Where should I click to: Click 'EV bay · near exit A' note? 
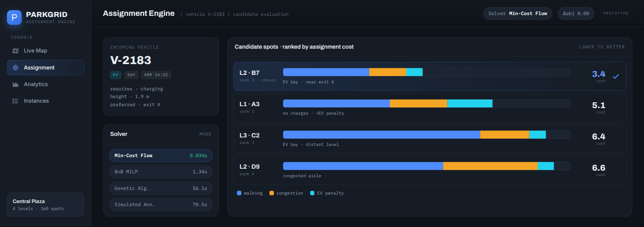point(308,82)
